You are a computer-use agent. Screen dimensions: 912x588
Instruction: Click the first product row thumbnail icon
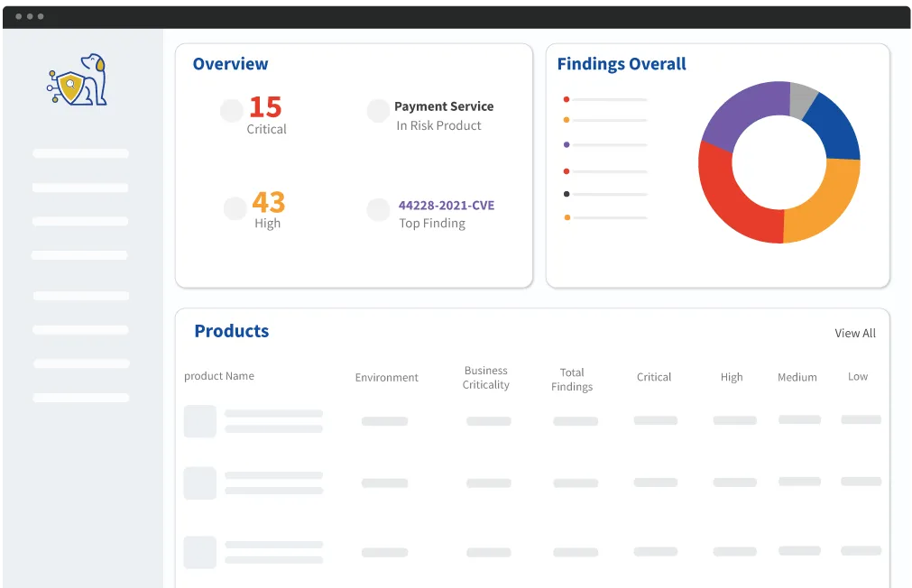[x=199, y=421]
